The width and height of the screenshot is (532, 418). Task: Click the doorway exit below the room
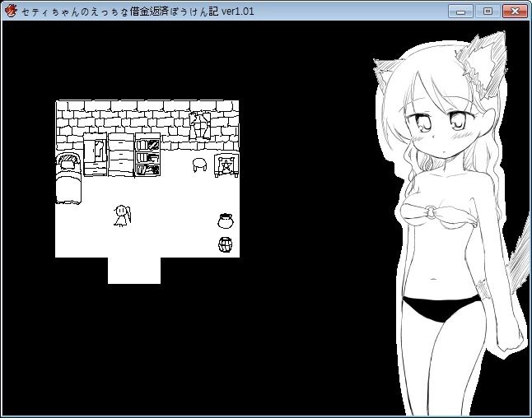pos(134,271)
